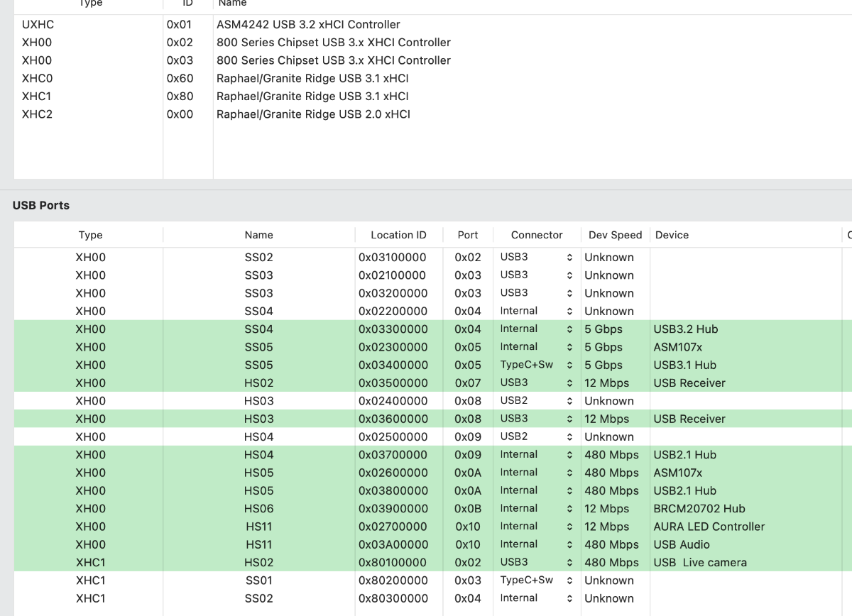Click the Port column header
The width and height of the screenshot is (852, 616).
pos(468,235)
